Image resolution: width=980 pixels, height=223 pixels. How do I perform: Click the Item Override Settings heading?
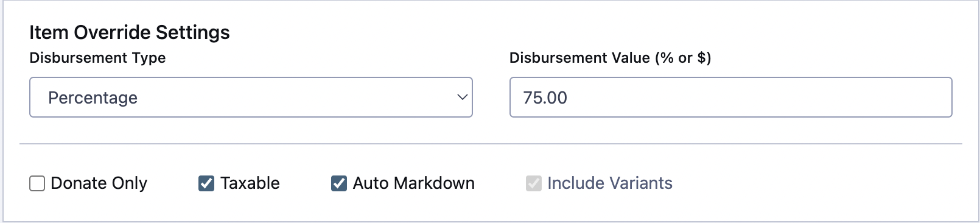[130, 32]
